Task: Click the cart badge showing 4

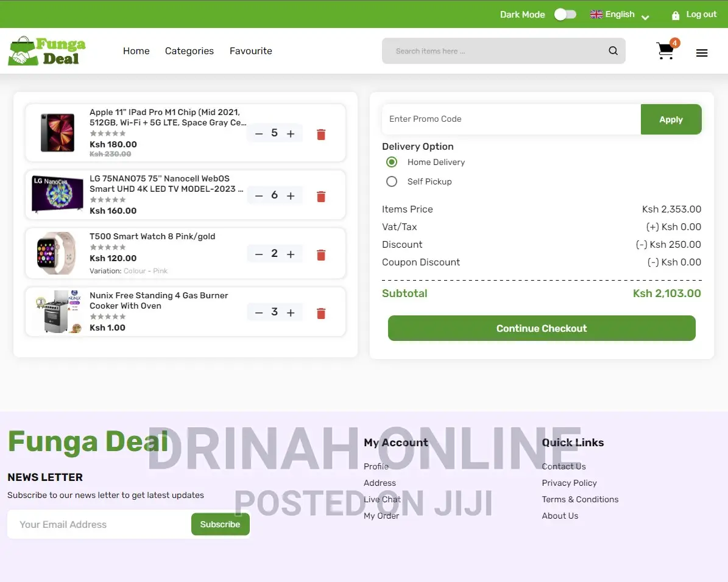Action: [674, 43]
